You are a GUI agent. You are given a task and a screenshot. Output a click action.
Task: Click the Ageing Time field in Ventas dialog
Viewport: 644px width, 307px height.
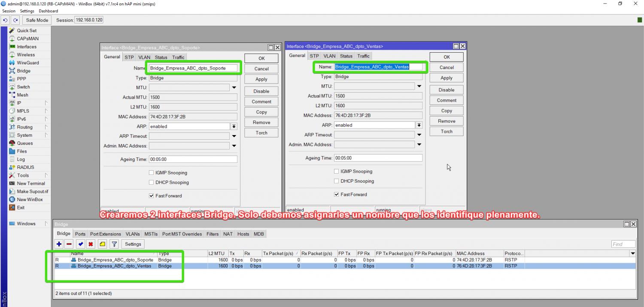click(378, 158)
